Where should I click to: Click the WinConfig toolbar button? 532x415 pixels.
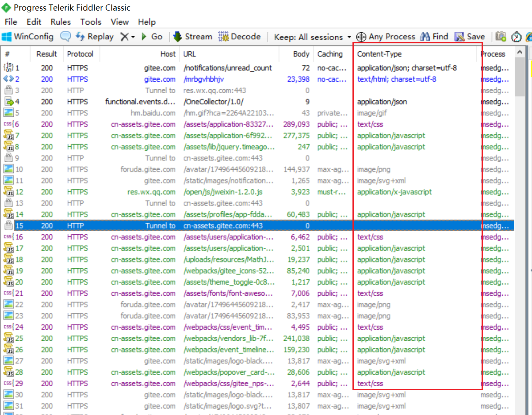pos(27,37)
